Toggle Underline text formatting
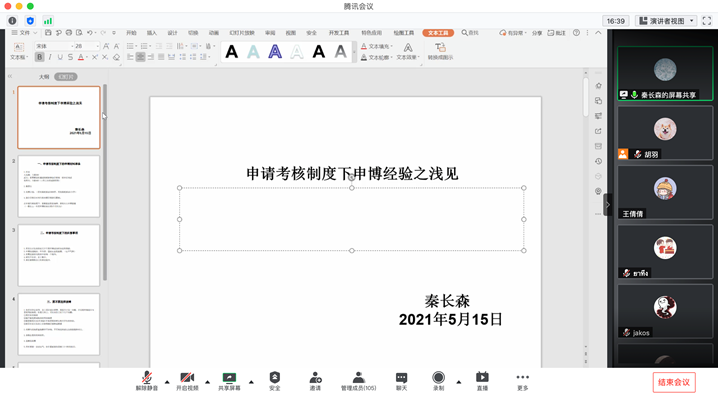Image resolution: width=718 pixels, height=397 pixels. tap(60, 57)
